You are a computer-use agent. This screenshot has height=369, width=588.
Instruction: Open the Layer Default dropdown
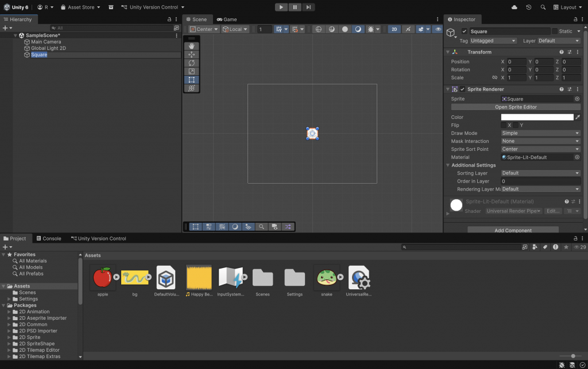coord(559,41)
